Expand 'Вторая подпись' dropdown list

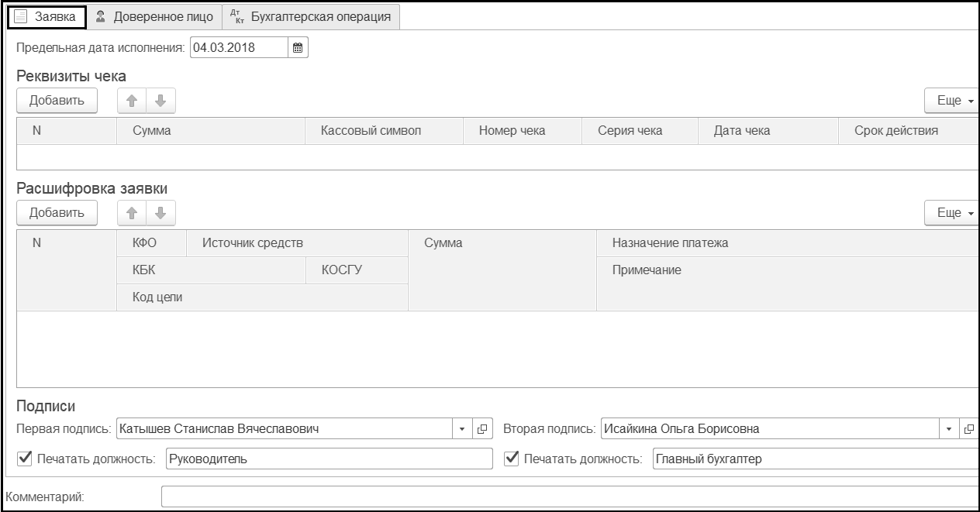click(x=951, y=429)
